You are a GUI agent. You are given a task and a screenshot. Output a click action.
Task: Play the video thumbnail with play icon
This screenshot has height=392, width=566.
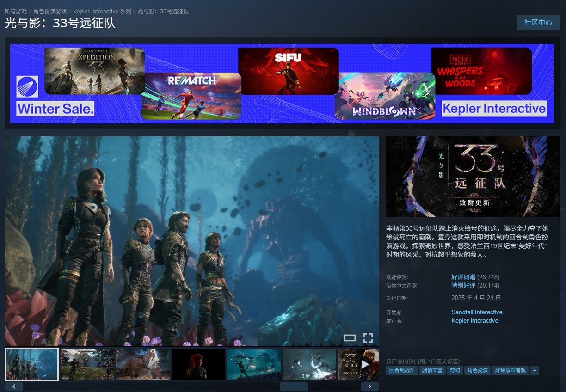click(x=358, y=364)
